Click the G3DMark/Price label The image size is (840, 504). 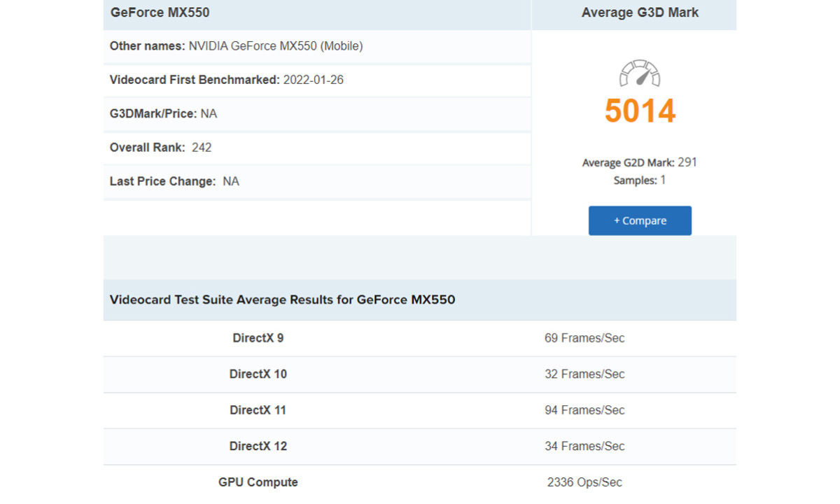tap(153, 113)
